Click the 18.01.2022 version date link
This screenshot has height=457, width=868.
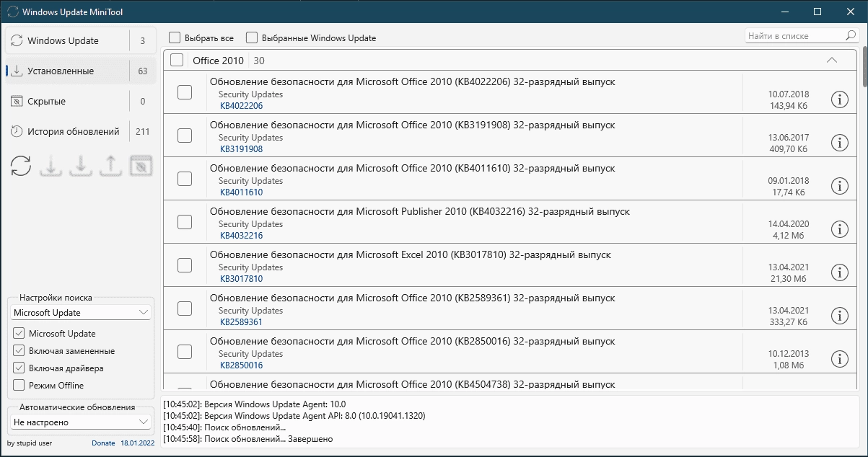coord(136,443)
